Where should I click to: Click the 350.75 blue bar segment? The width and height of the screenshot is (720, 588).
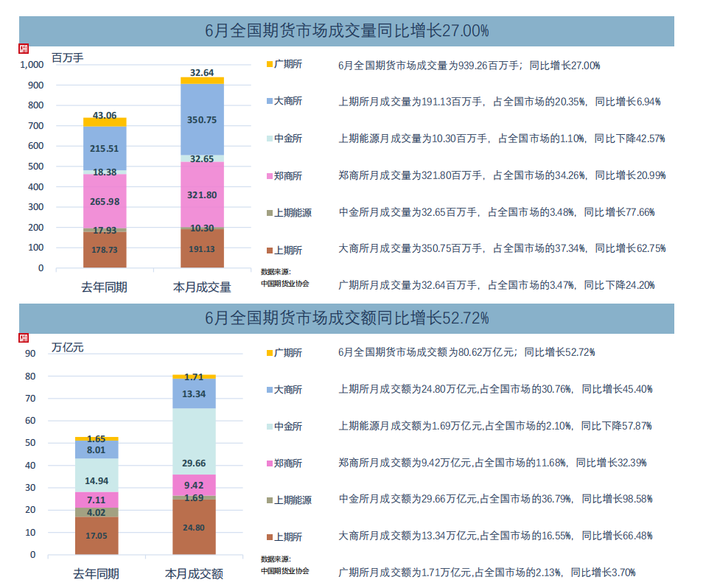click(x=202, y=119)
